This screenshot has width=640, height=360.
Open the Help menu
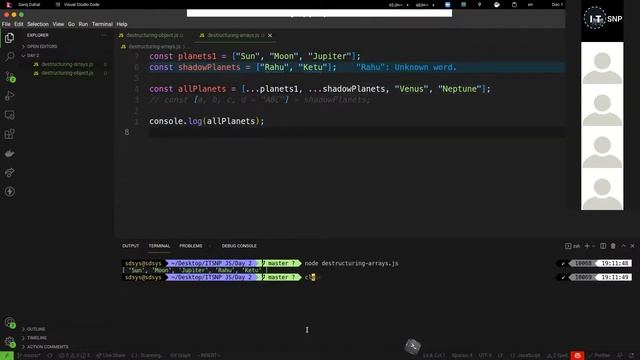[x=122, y=24]
